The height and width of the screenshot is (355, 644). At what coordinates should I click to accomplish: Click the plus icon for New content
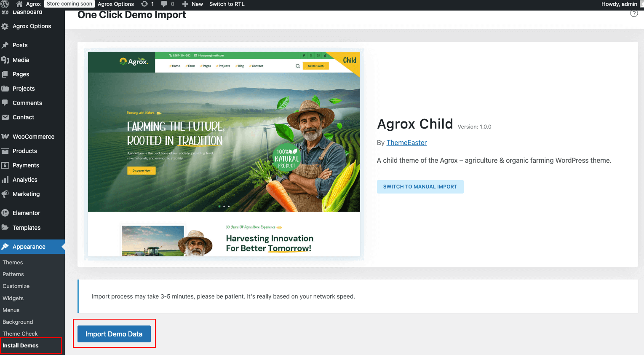point(185,4)
